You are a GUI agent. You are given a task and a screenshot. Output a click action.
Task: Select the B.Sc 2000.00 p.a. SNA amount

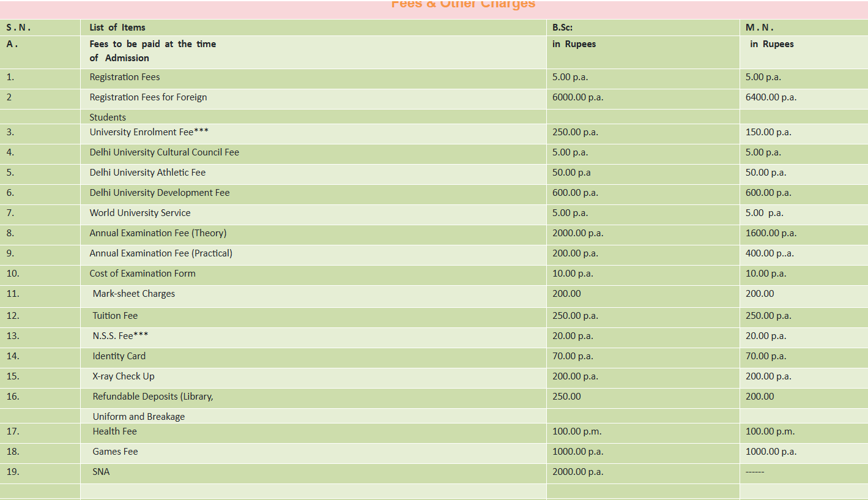point(577,472)
